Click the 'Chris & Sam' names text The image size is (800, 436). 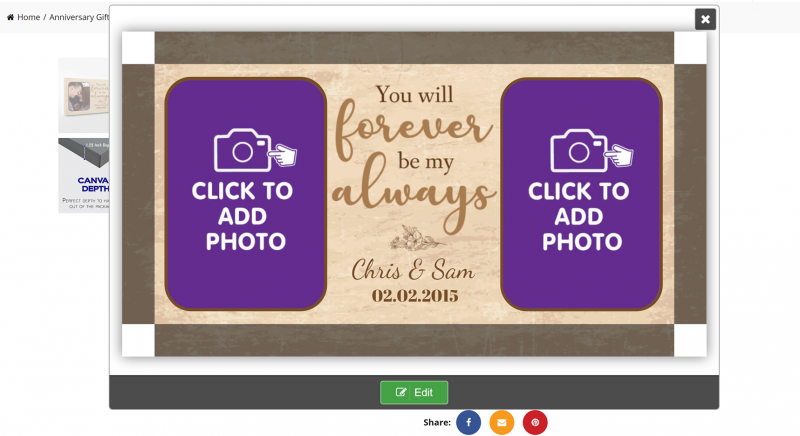[x=413, y=270]
